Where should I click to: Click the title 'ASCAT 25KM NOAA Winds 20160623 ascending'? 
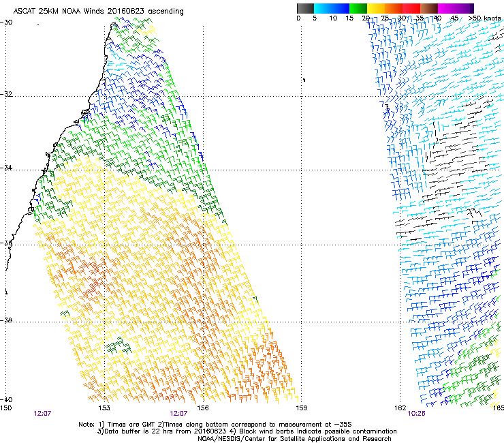pyautogui.click(x=98, y=12)
